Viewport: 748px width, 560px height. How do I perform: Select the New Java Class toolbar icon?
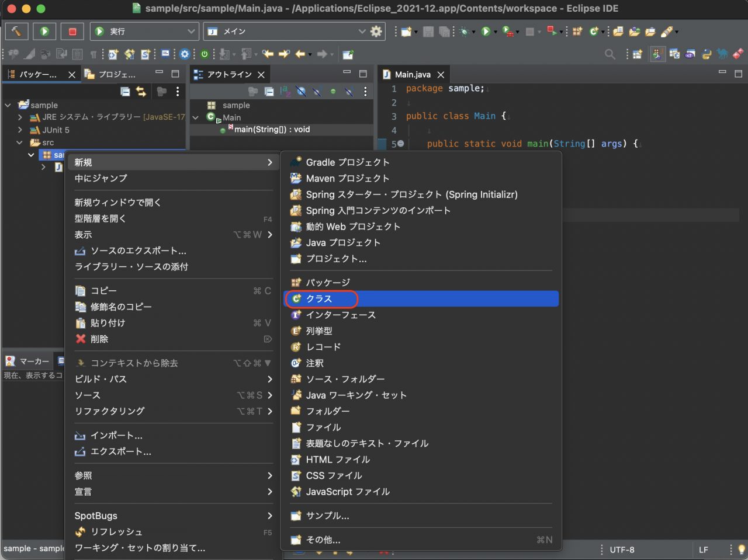(593, 32)
